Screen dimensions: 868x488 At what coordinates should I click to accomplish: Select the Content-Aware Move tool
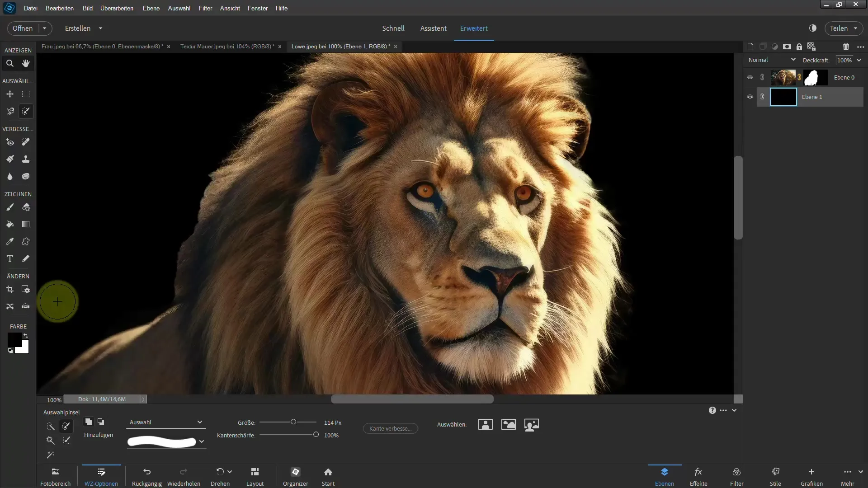pos(9,306)
